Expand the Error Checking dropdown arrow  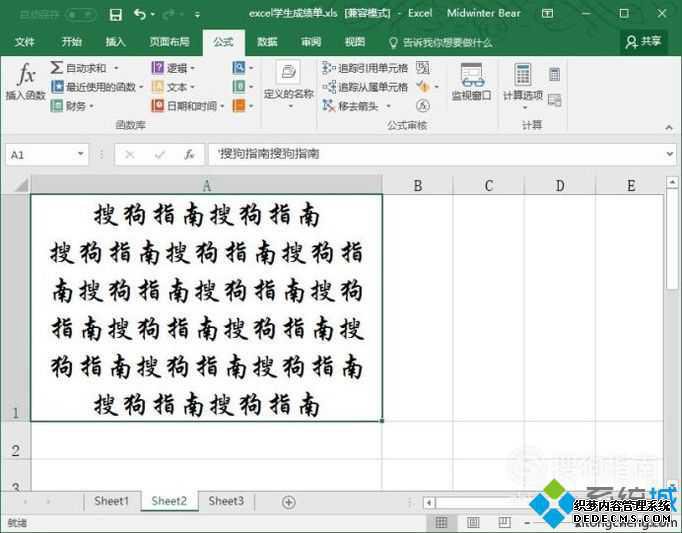coord(436,87)
